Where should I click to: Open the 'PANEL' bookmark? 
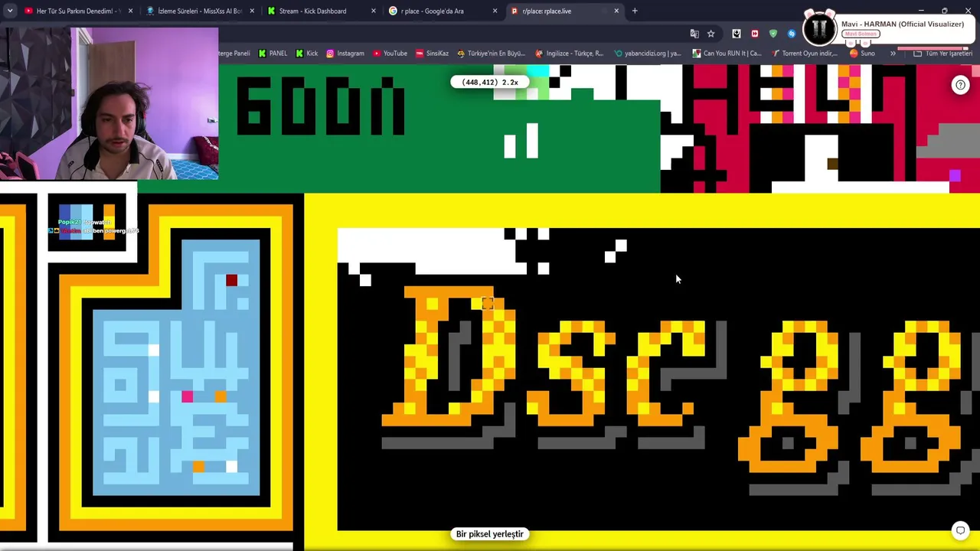pos(273,54)
